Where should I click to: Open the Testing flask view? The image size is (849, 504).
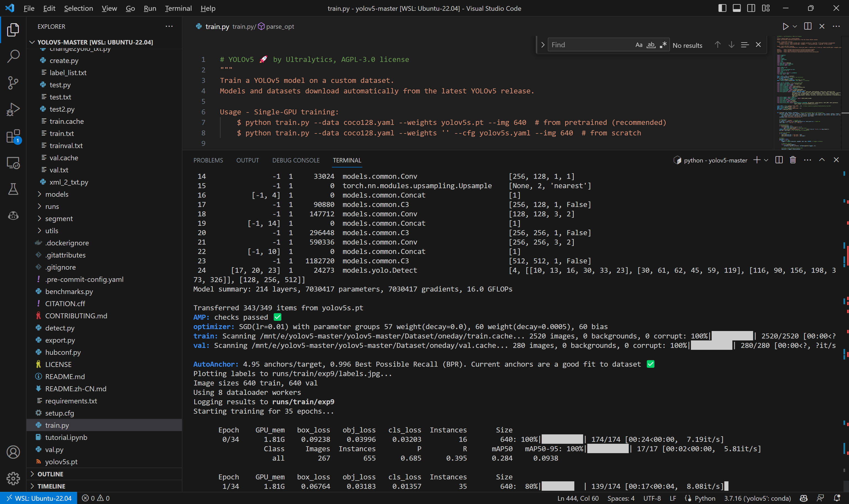click(13, 189)
